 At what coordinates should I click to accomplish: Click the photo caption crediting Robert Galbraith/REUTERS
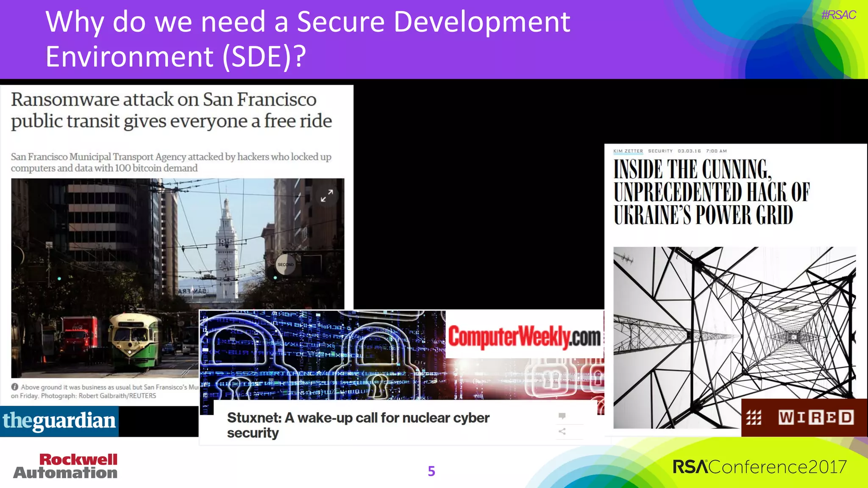click(105, 391)
